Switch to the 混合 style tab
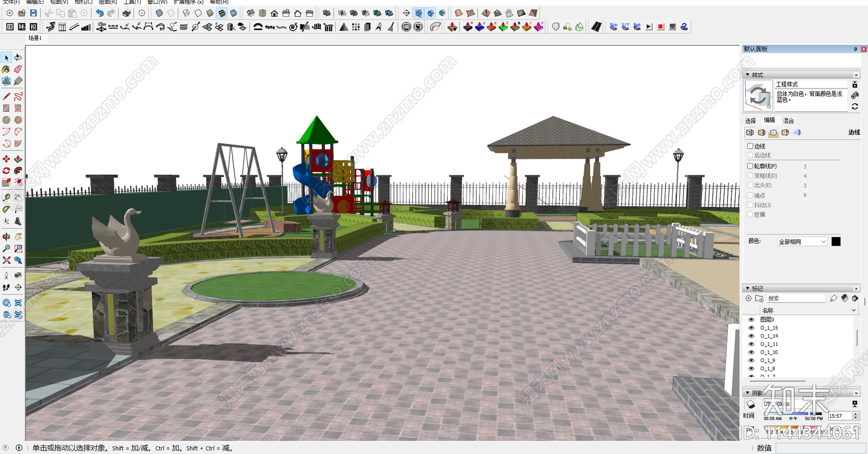The image size is (868, 454). [x=788, y=121]
